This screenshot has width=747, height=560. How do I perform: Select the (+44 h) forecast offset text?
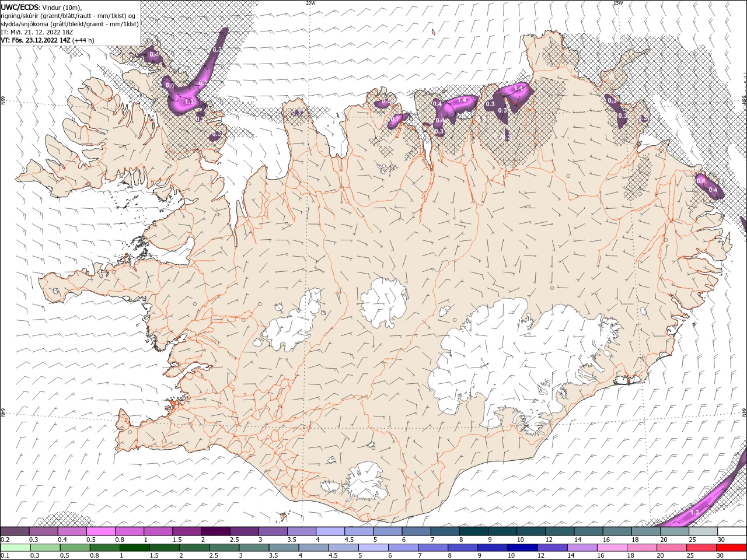pos(83,40)
